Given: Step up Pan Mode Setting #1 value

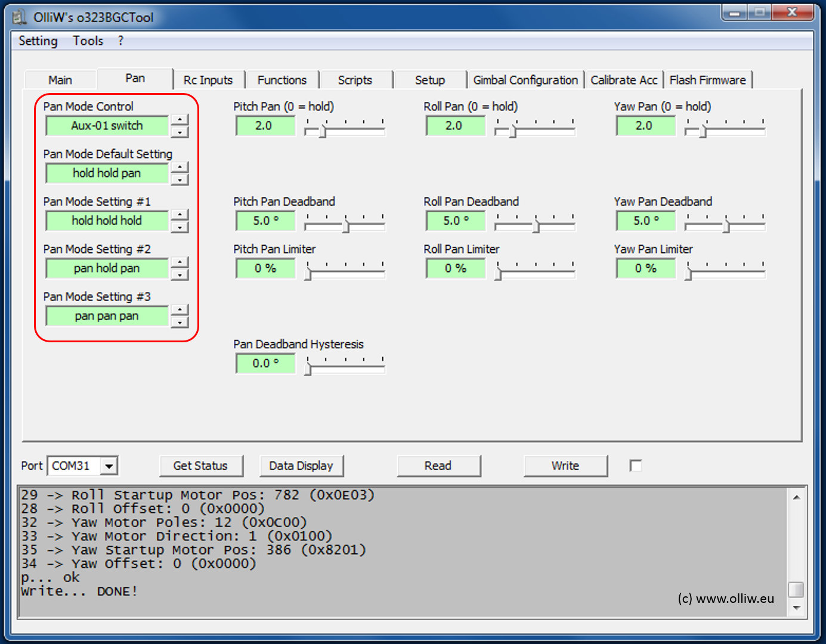Looking at the screenshot, I should click(180, 215).
